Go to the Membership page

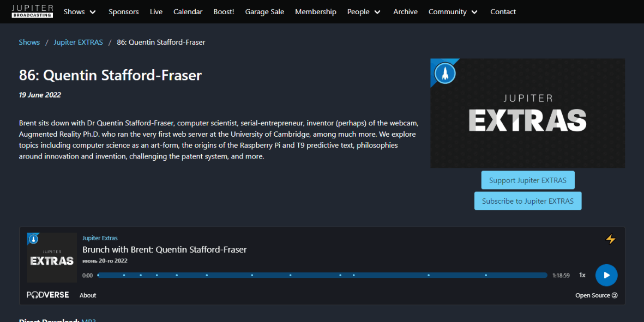point(316,11)
